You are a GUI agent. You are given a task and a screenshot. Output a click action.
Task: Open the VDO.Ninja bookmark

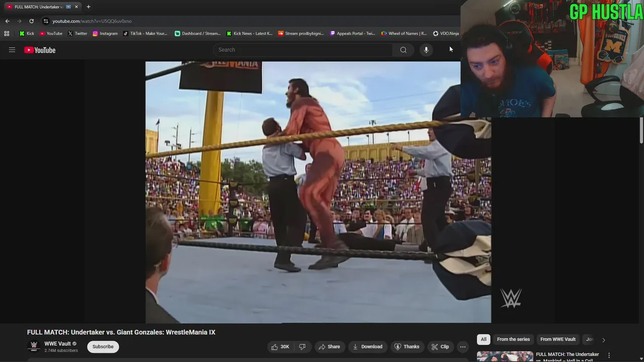tap(446, 34)
